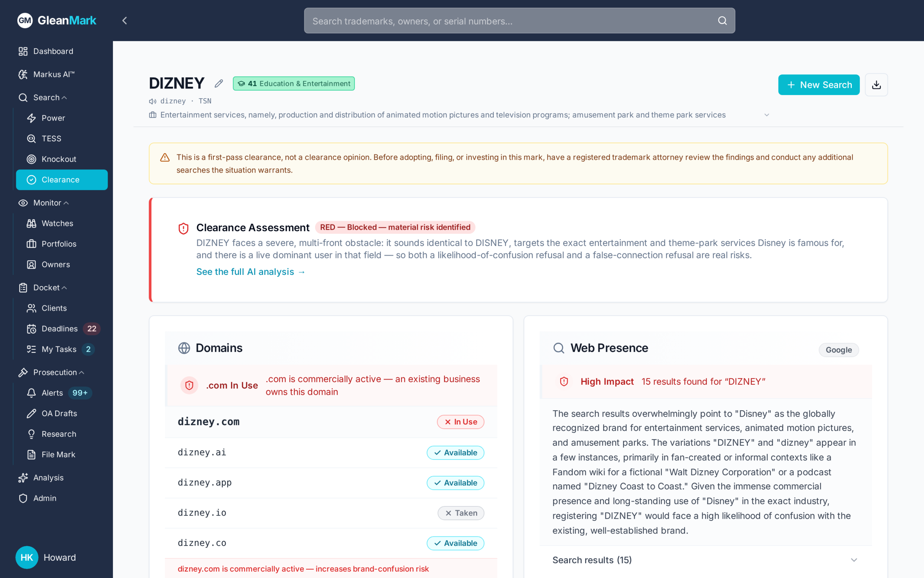Image resolution: width=924 pixels, height=578 pixels.
Task: Download the clearance report
Action: [876, 85]
